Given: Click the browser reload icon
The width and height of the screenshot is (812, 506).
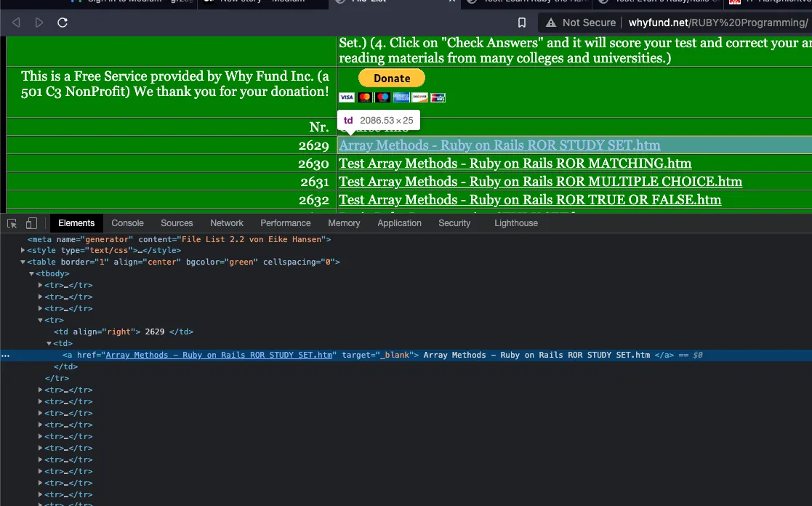Looking at the screenshot, I should click(x=63, y=23).
